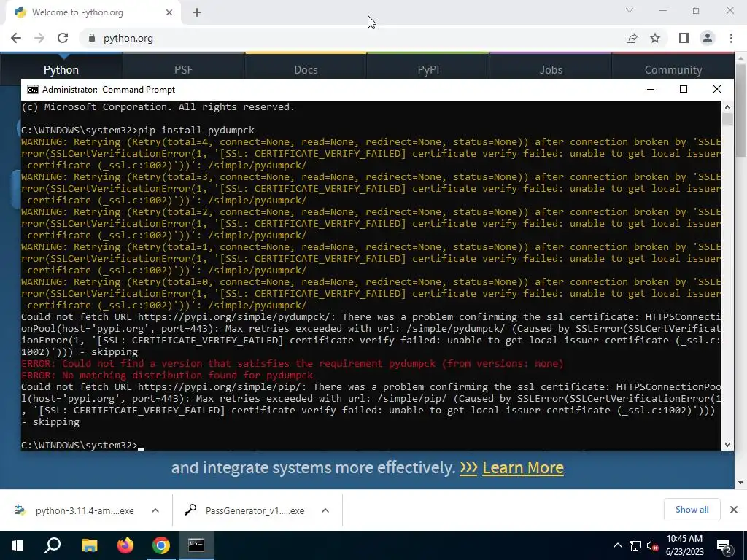The height and width of the screenshot is (560, 747).
Task: Open File Explorer from the taskbar
Action: tap(89, 545)
